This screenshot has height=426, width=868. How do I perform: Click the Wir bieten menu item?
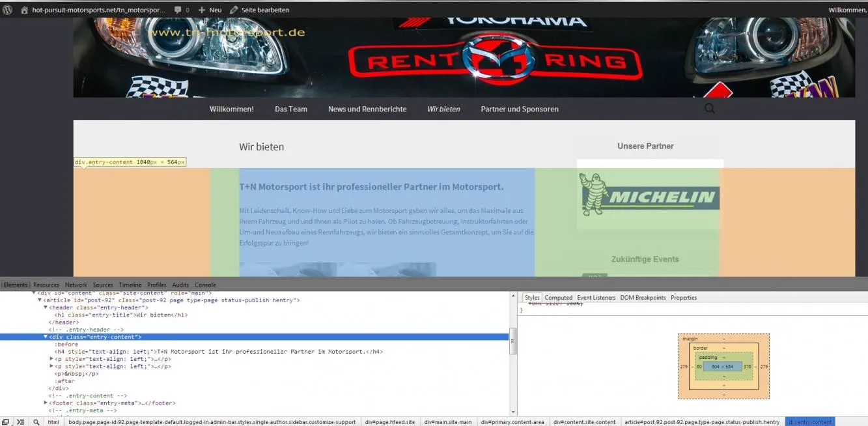(x=443, y=109)
